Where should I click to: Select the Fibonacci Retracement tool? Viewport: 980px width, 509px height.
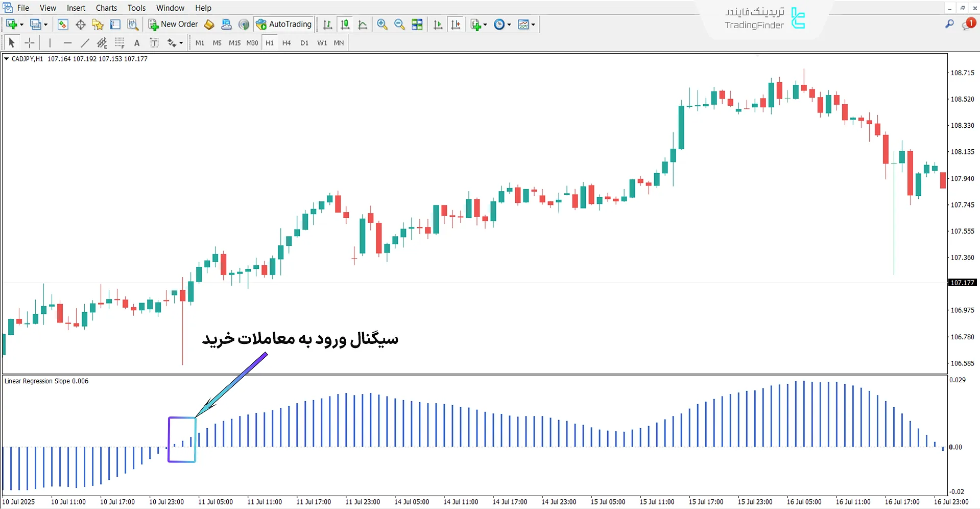(102, 43)
